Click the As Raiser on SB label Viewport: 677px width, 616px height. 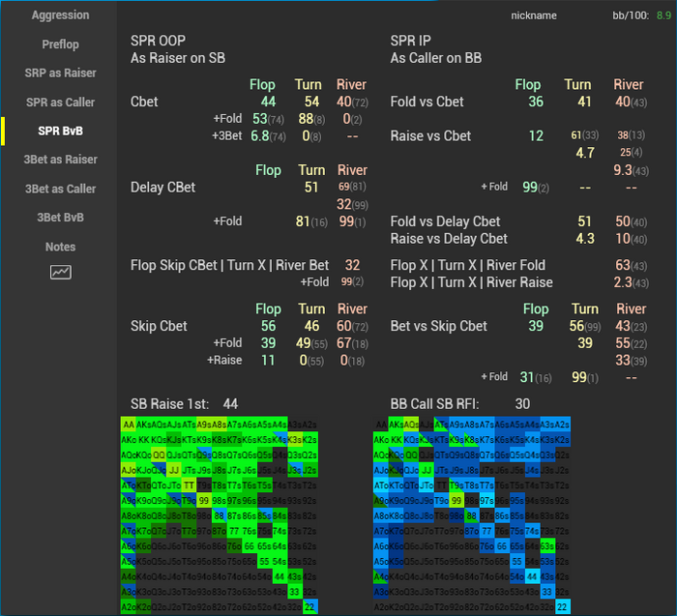[178, 58]
